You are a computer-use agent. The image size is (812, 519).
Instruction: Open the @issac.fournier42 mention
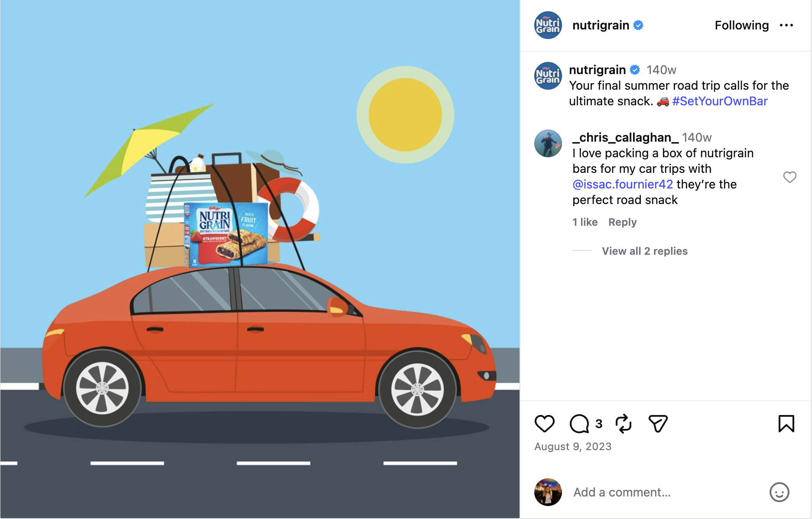[623, 185]
